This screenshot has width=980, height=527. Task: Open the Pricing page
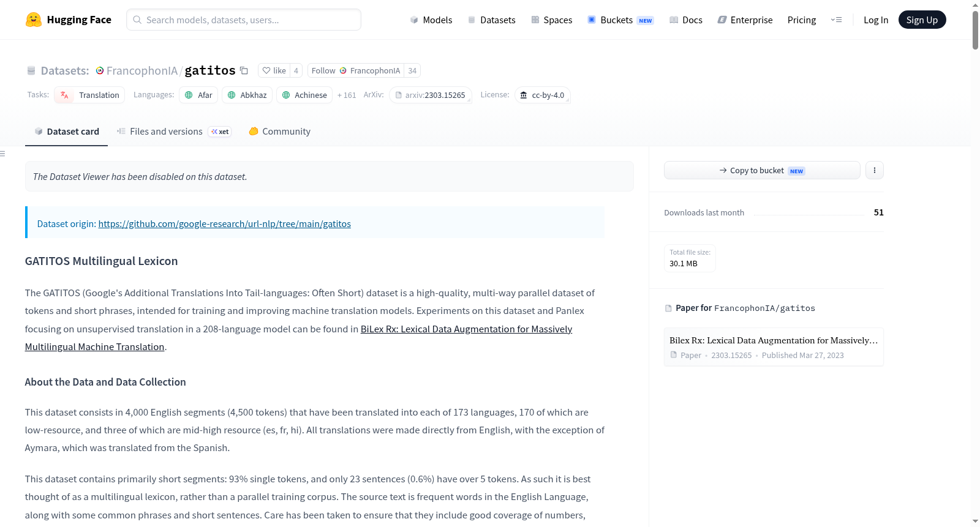click(x=802, y=20)
